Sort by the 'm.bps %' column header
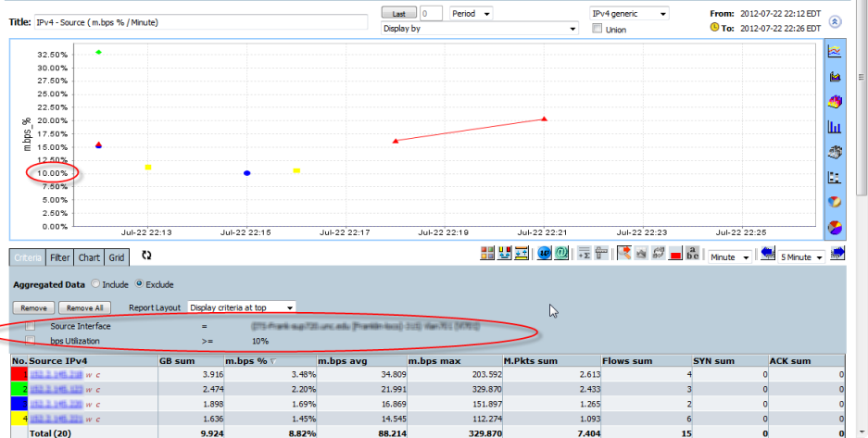The height and width of the screenshot is (438, 868). click(x=270, y=360)
